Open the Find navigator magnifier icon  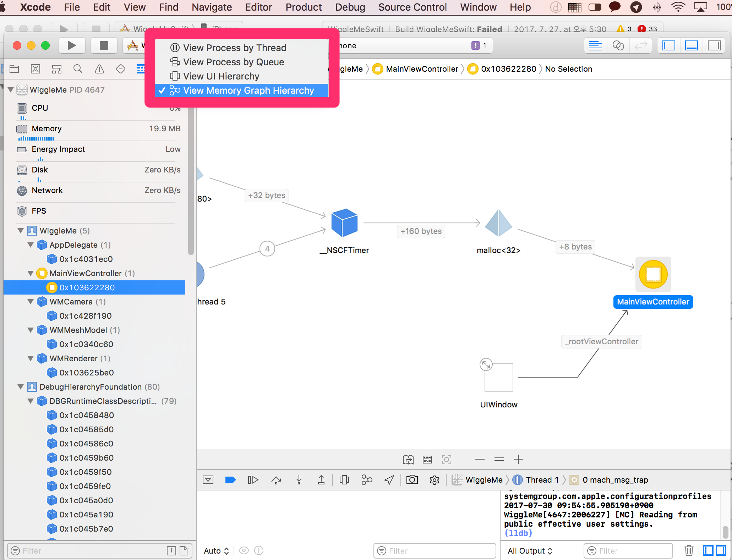tap(78, 69)
